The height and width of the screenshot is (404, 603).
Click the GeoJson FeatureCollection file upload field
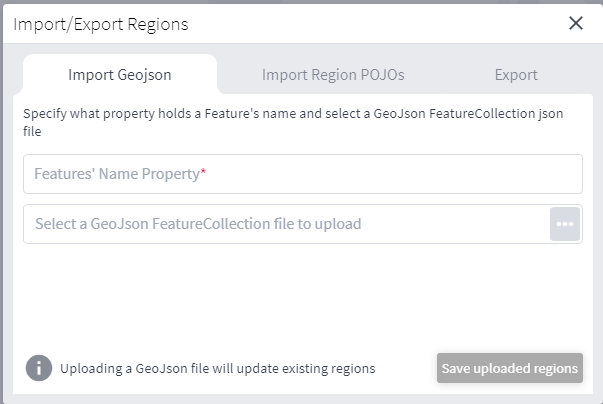(x=286, y=224)
